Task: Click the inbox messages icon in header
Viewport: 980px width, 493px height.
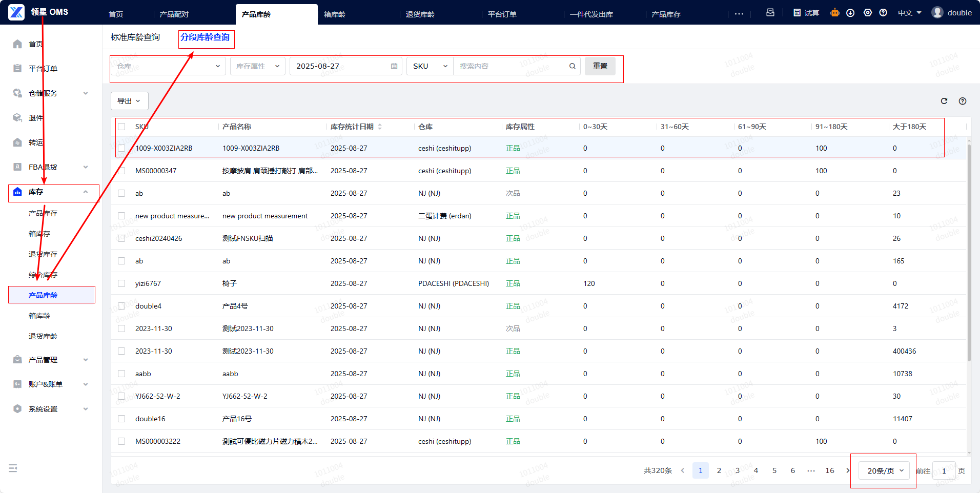Action: pyautogui.click(x=770, y=13)
